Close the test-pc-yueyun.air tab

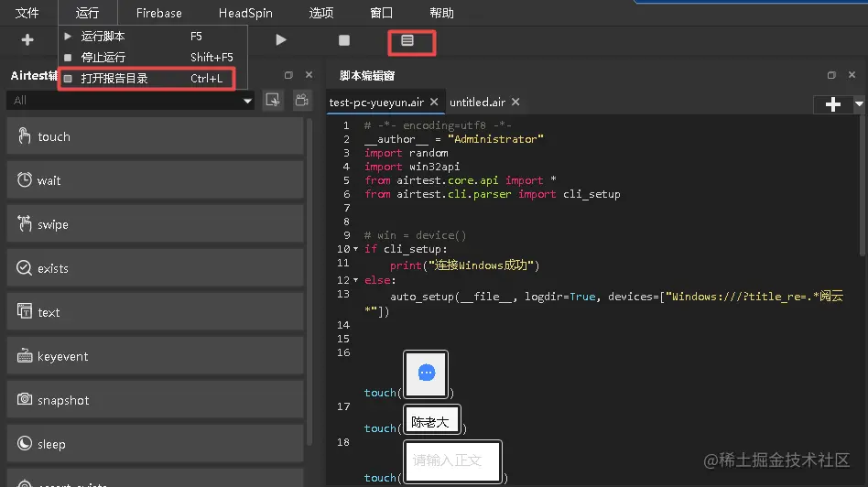tap(435, 102)
